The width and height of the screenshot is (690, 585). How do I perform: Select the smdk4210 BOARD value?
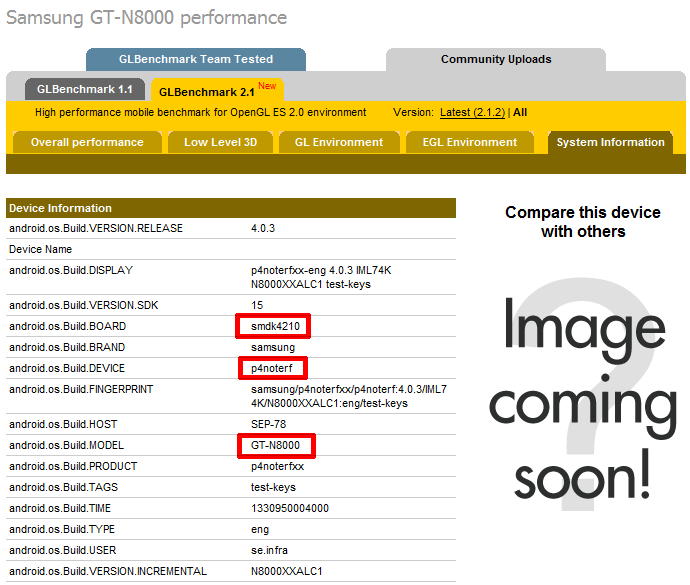coord(275,327)
